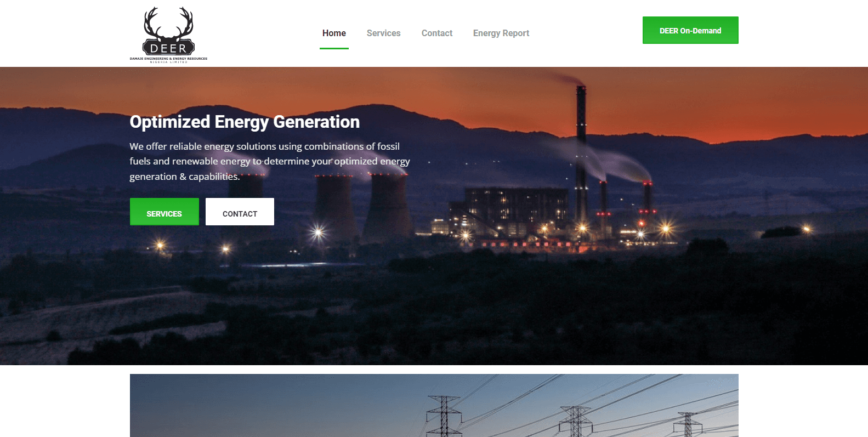Click the leftmost transmission tower in the lower image
Viewport: 868px width, 437px height.
click(444, 416)
